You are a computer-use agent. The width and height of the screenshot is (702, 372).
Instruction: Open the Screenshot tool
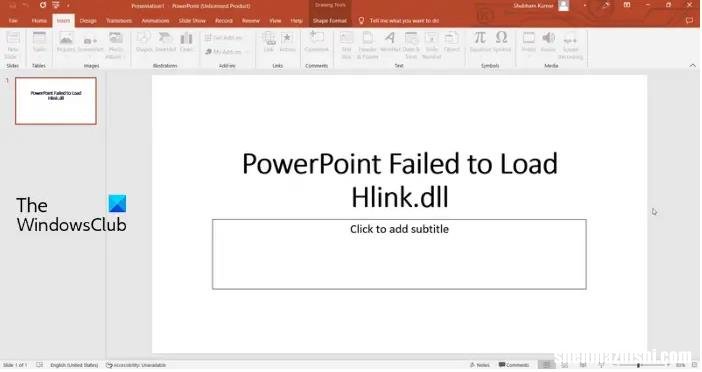(x=90, y=43)
